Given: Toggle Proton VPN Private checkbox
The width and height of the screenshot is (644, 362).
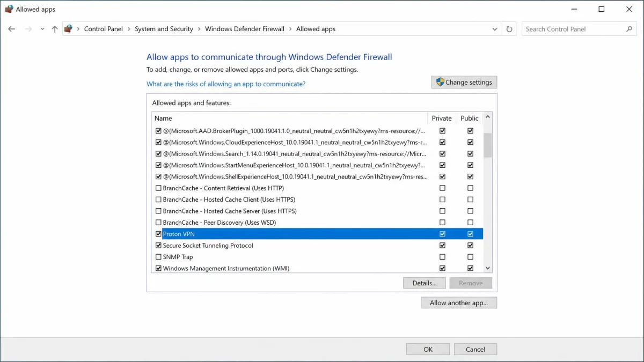Looking at the screenshot, I should click(442, 234).
